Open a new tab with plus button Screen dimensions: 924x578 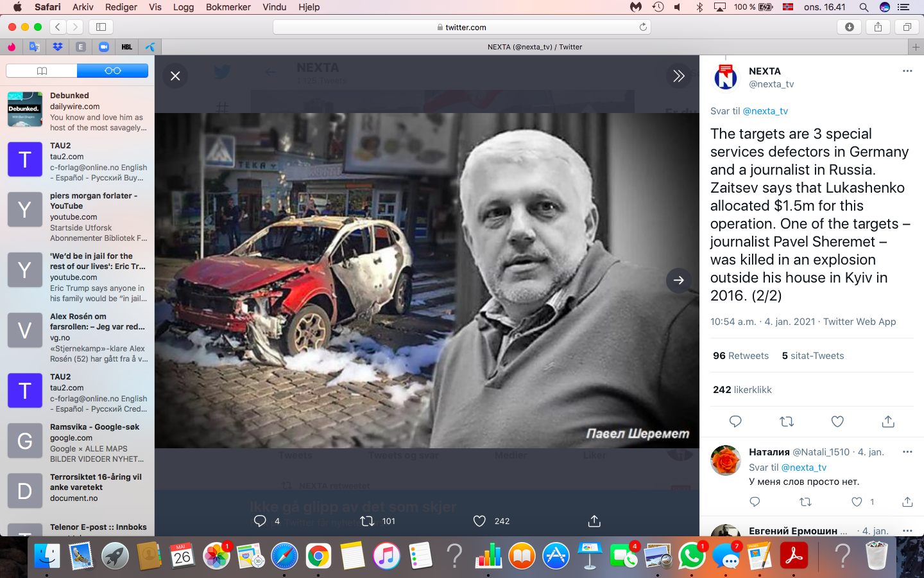click(916, 47)
